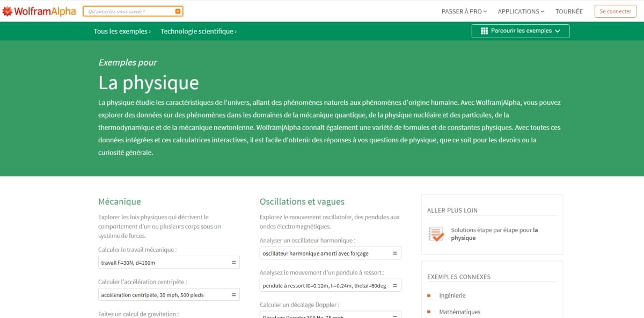Run the 'oscillateur harmonique amorti' example equals icon
Screen dimensions: 644x318
coord(395,253)
